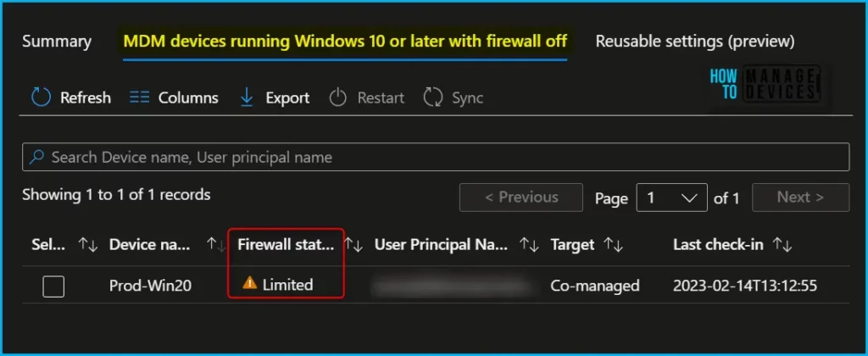This screenshot has height=356, width=868.
Task: Sort by Last check-in arrows
Action: point(782,245)
